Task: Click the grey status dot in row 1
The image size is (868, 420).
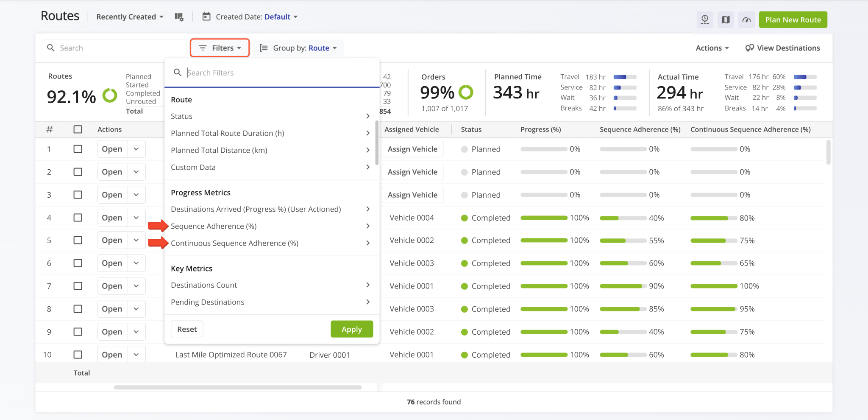Action: (465, 149)
